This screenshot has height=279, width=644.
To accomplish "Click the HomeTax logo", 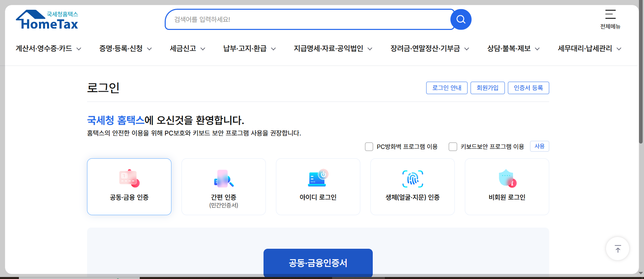I will (x=47, y=19).
